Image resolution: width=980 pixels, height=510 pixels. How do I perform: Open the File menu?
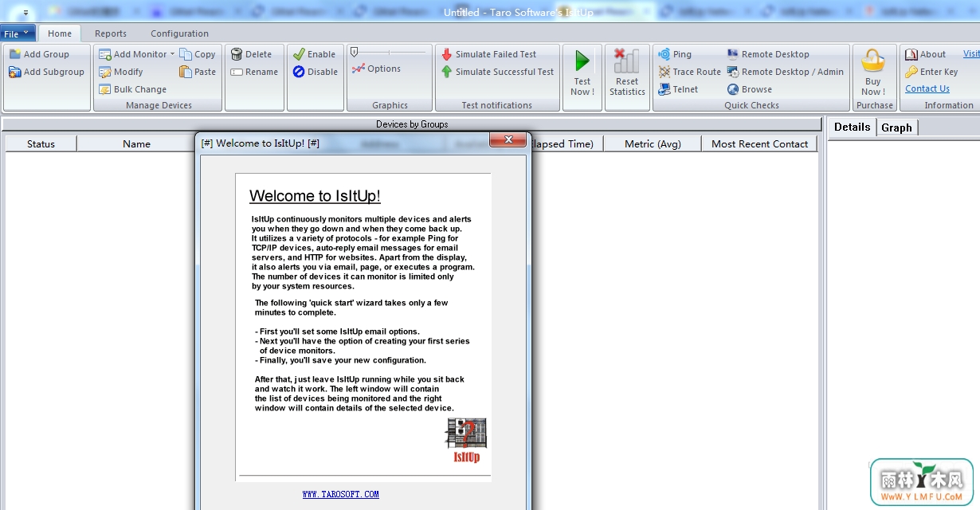[17, 33]
